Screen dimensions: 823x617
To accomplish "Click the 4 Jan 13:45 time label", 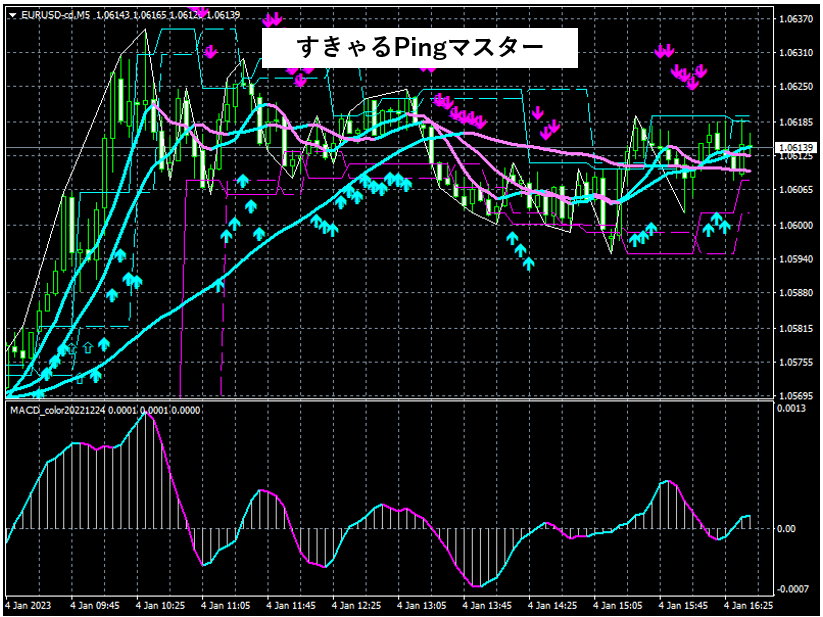I will [x=488, y=605].
